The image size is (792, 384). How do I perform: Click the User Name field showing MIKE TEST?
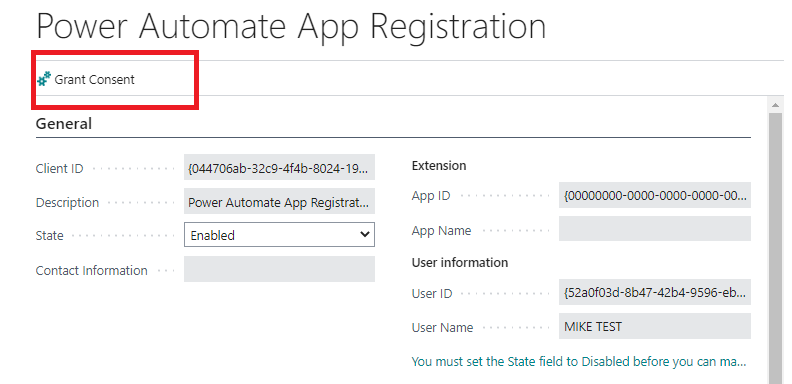[655, 326]
